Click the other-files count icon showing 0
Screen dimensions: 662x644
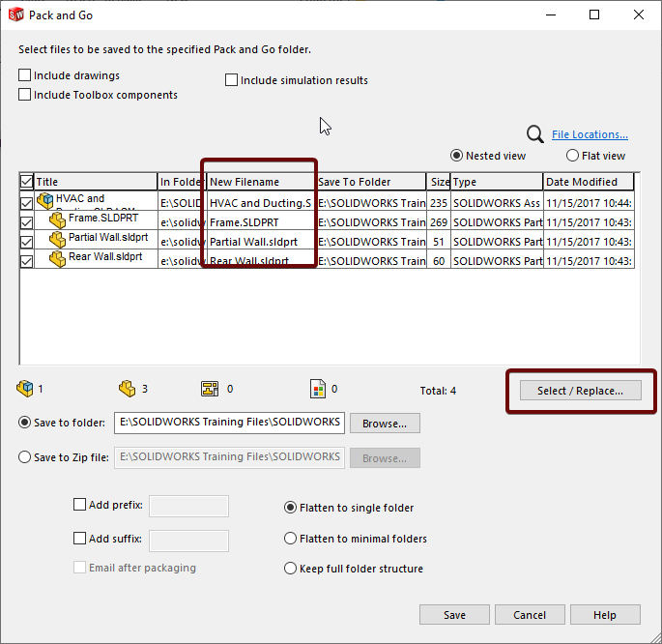coord(318,389)
